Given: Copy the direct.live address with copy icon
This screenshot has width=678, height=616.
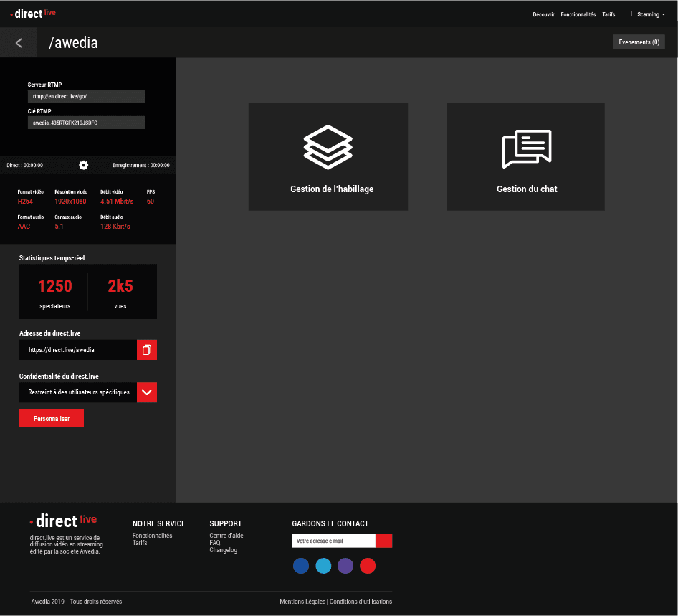Looking at the screenshot, I should coord(147,350).
